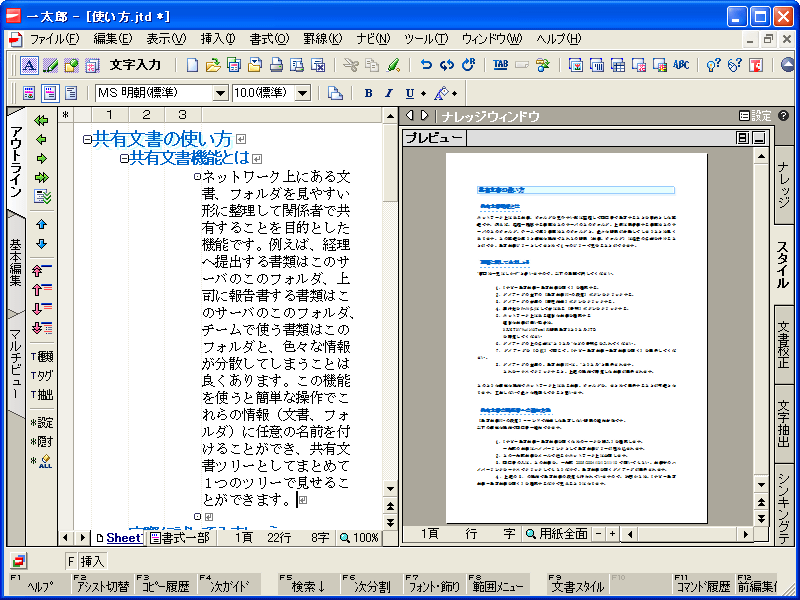Open the 文字抽出 tab on right edge
Viewport: 800px width, 600px height.
pyautogui.click(x=783, y=423)
